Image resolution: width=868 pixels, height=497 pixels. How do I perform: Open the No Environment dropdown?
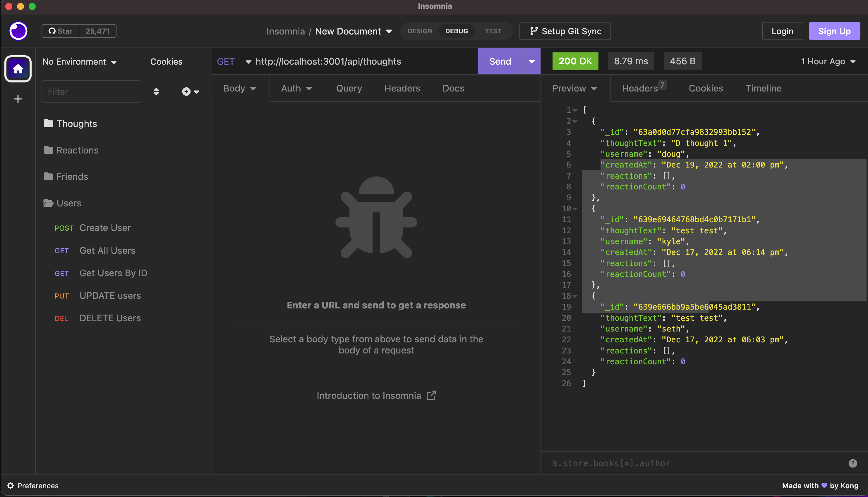tap(80, 61)
